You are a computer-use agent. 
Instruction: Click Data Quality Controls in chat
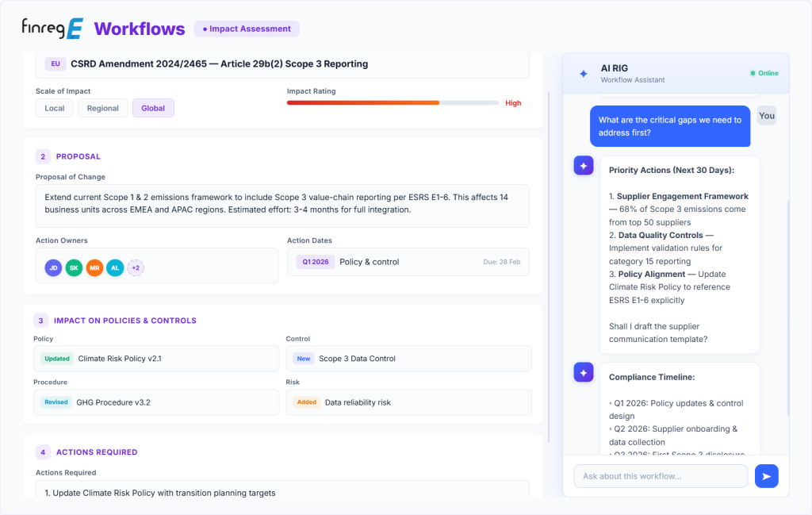(661, 235)
